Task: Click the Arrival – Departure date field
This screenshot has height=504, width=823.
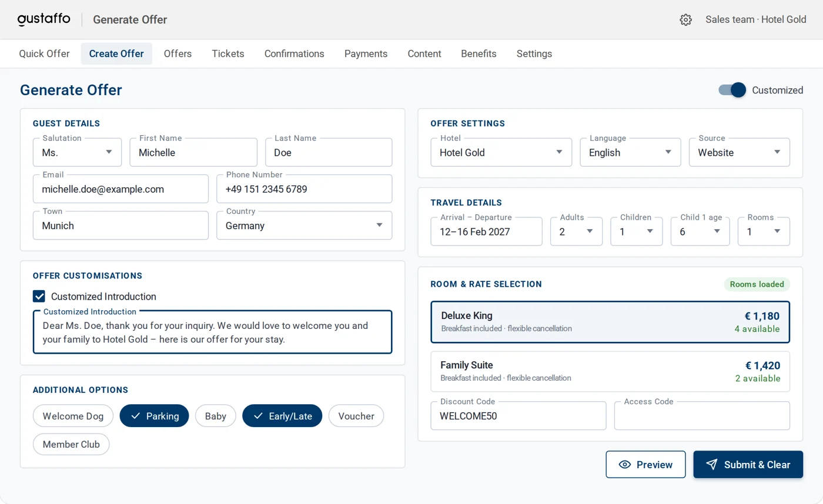Action: (486, 231)
